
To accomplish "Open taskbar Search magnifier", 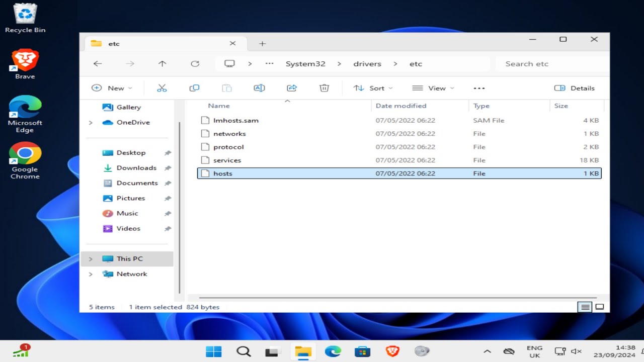I will 244,351.
